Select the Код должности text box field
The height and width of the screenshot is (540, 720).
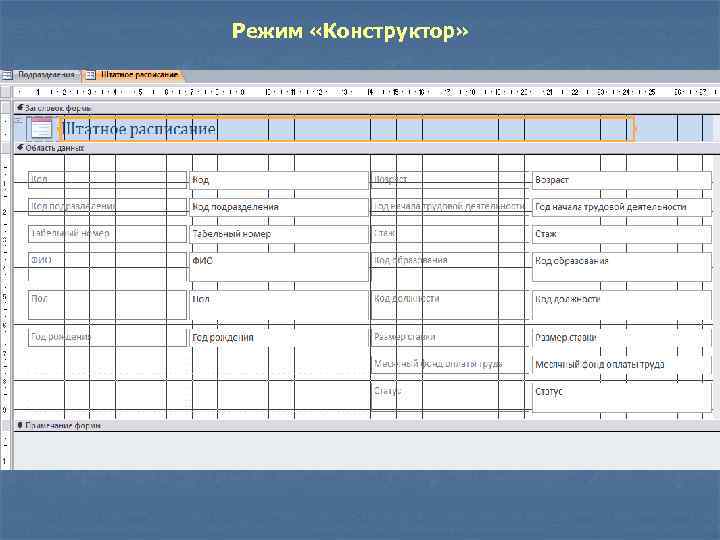(622, 305)
